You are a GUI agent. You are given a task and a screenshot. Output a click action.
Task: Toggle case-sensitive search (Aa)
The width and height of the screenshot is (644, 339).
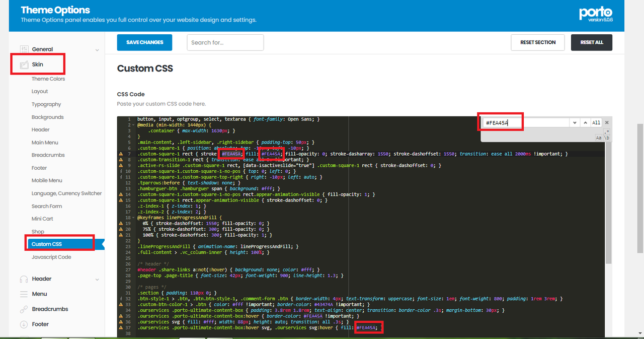coord(598,138)
